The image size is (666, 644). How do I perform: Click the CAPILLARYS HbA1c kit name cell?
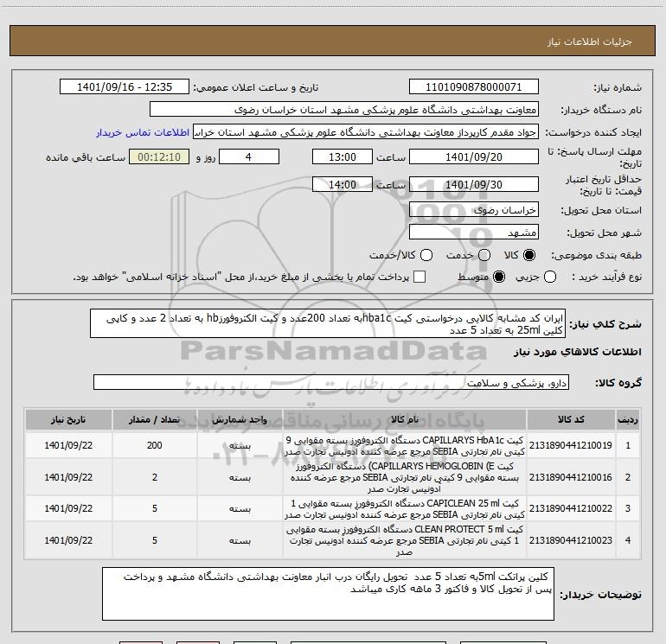(x=405, y=445)
